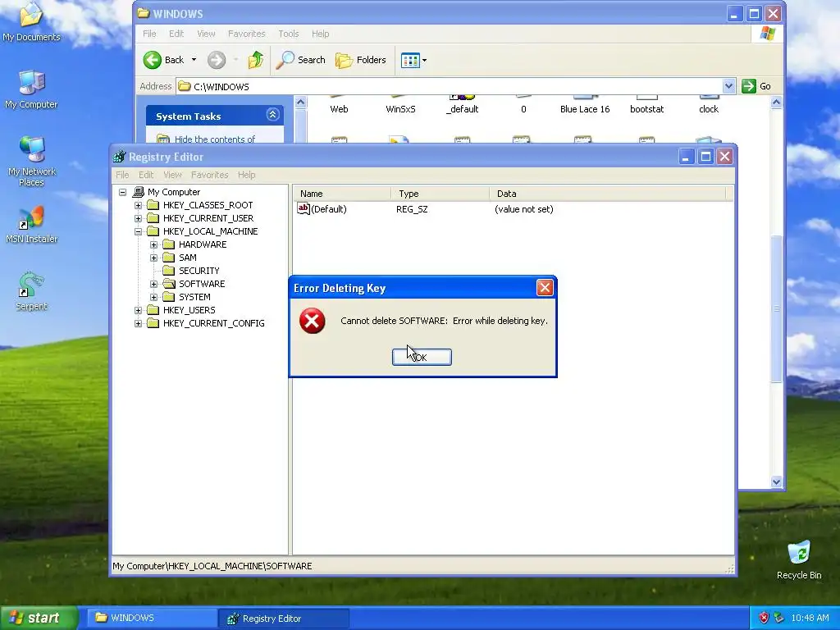This screenshot has height=630, width=840.
Task: Open the WinSxS folder
Action: pos(400,109)
